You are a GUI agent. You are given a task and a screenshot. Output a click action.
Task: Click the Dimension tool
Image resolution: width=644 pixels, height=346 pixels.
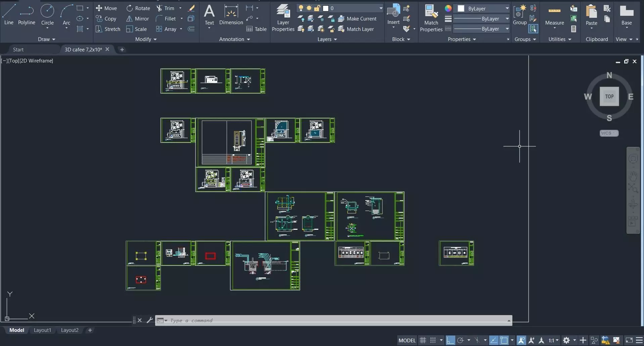[231, 15]
